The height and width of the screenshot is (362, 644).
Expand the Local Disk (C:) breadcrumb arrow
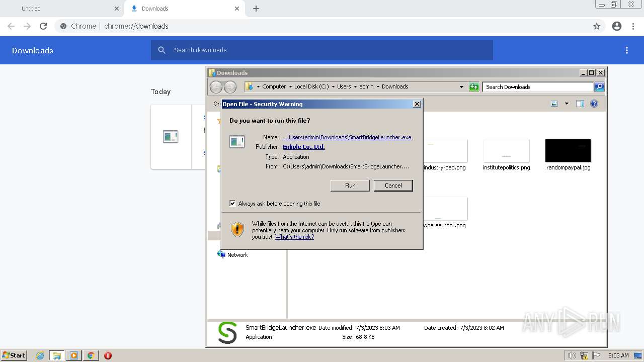pos(333,87)
